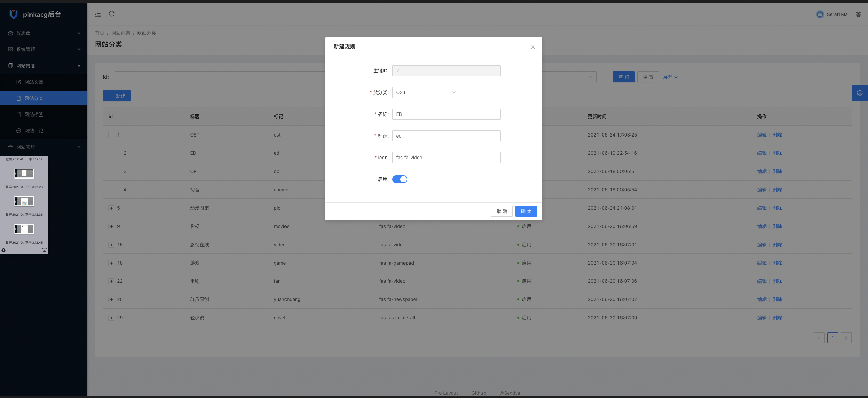
Task: Click the icon field containing fas fa-video
Action: pyautogui.click(x=446, y=158)
